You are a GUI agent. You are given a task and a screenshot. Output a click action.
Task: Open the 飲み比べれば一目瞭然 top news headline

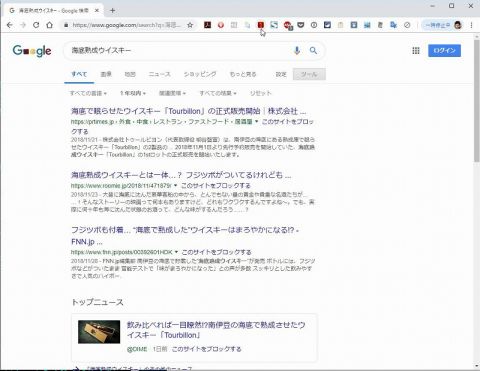(x=216, y=330)
